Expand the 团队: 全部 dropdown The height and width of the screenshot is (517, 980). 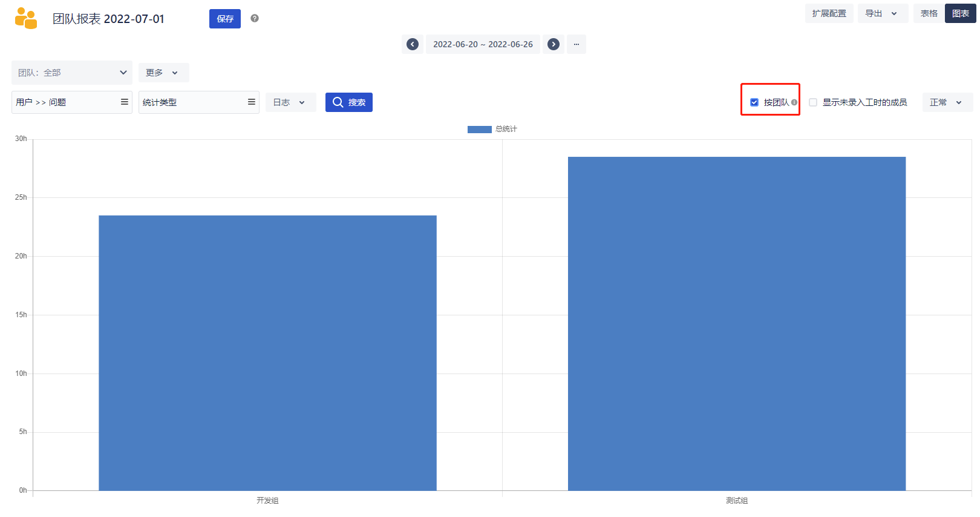pyautogui.click(x=71, y=73)
